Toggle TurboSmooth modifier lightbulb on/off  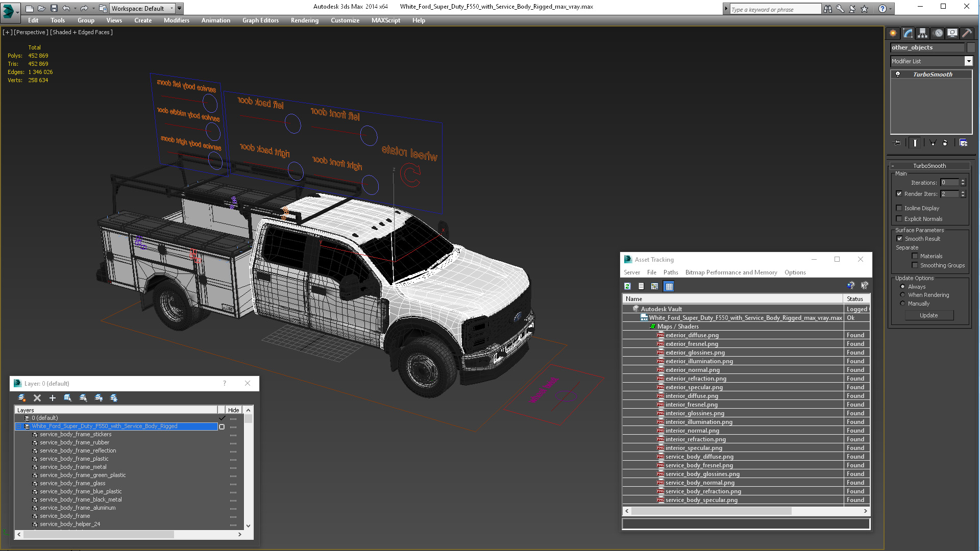(x=898, y=74)
